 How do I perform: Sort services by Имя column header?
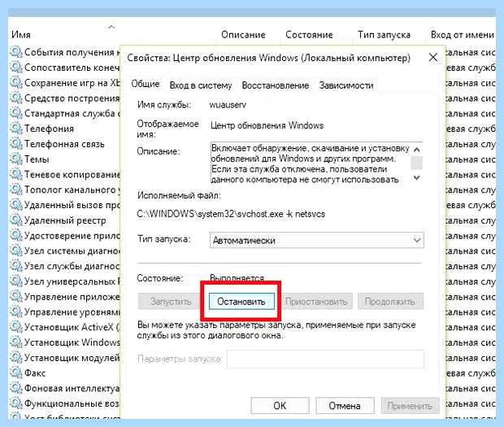pyautogui.click(x=21, y=35)
